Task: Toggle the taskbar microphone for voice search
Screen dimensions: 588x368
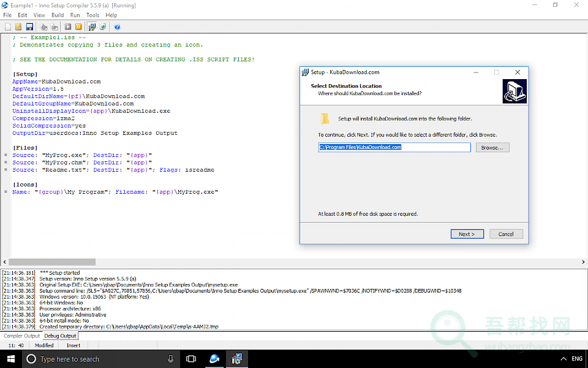Action: pos(170,359)
